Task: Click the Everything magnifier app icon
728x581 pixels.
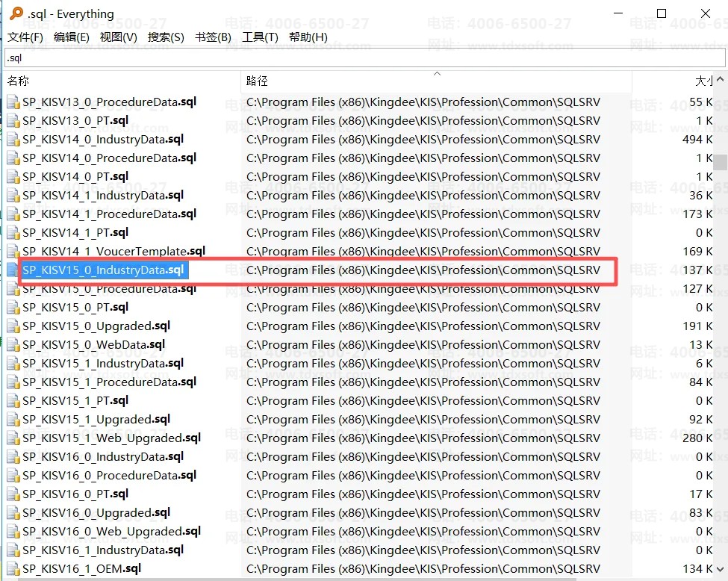Action: [x=15, y=13]
